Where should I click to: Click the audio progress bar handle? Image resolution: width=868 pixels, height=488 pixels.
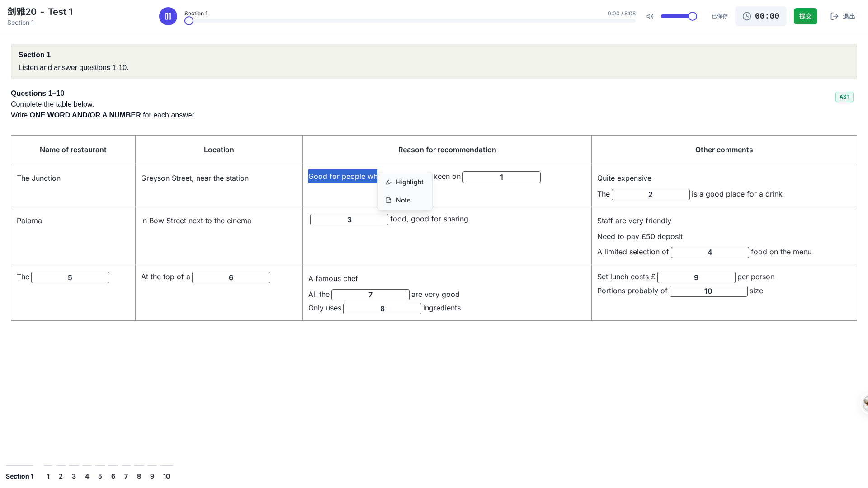point(189,21)
